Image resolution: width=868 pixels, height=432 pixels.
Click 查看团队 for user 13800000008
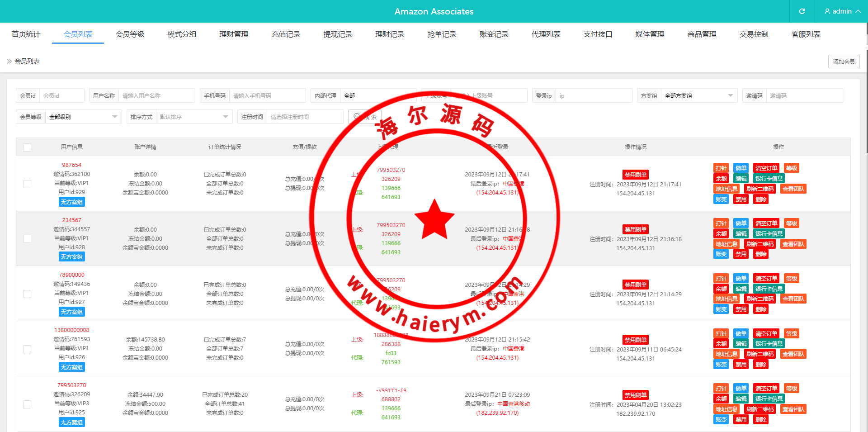[x=793, y=354]
